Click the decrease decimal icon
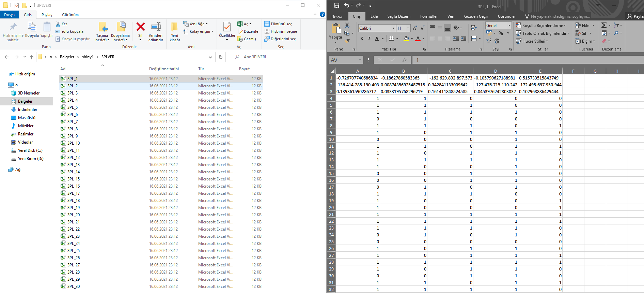644x293 pixels. 497,41
